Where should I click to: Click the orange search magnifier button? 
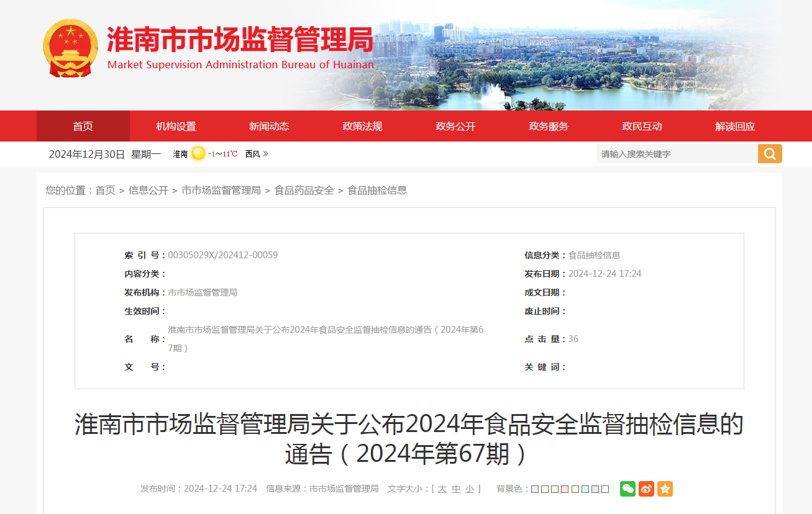(x=770, y=154)
